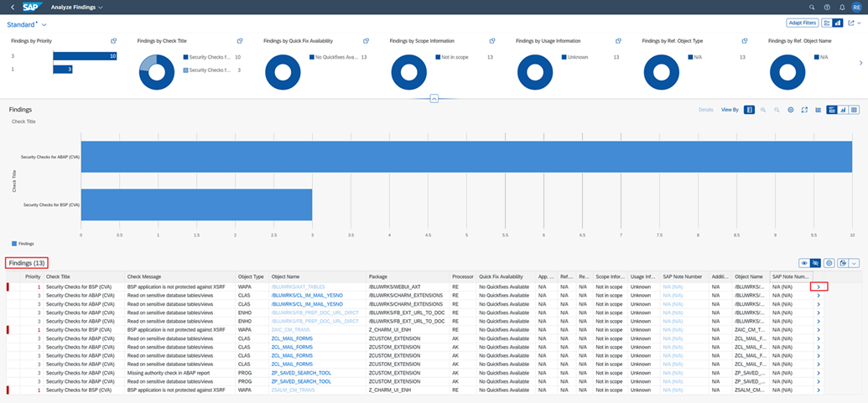868x403 pixels.
Task: Click the back arrow in SAP header
Action: (x=13, y=7)
